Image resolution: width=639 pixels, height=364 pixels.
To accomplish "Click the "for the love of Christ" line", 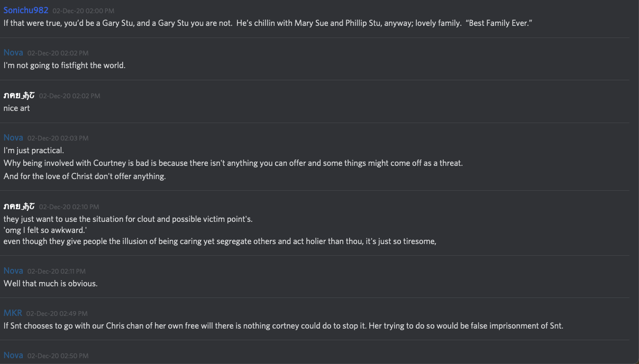I will coord(85,176).
